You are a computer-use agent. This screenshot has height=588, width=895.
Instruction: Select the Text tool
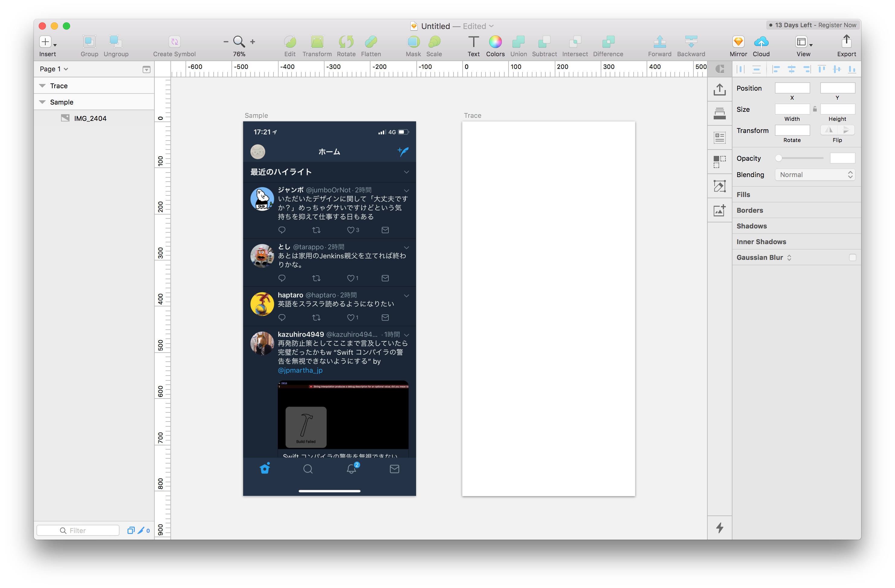click(x=473, y=42)
